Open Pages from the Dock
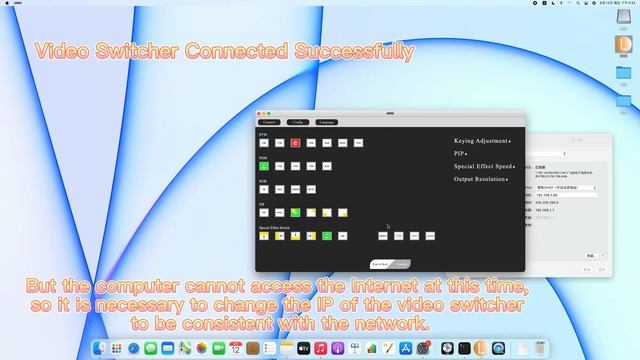Viewport: 640px width, 360px height. pyautogui.click(x=389, y=348)
